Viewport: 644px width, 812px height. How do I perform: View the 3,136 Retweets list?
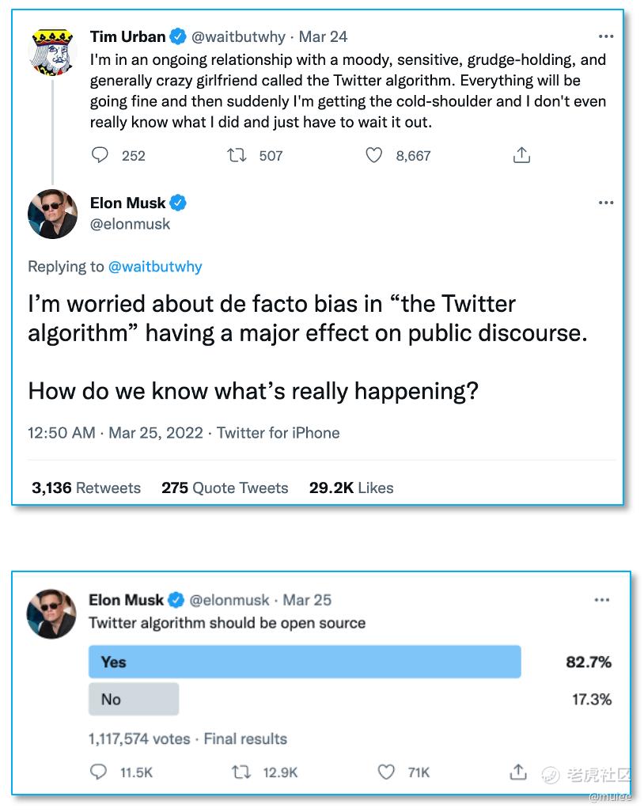[x=86, y=488]
